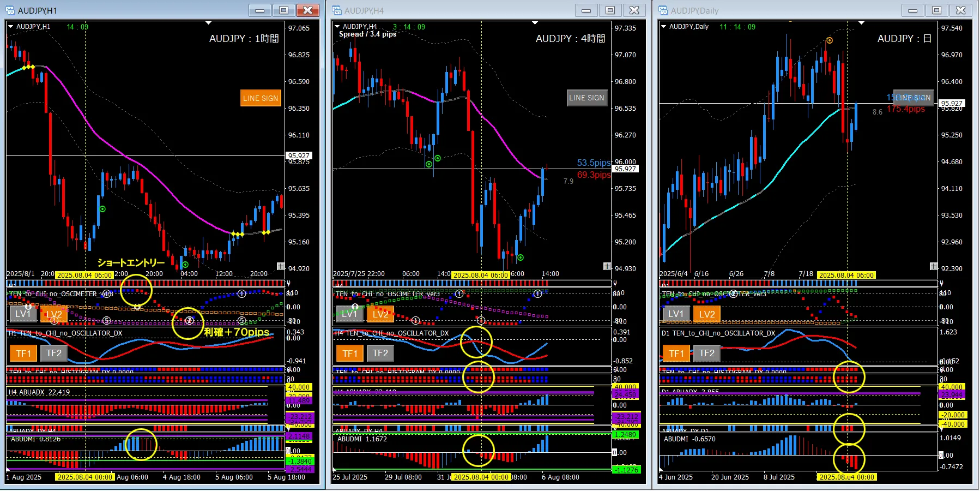Maximize the AUDJPY,H1 window
Viewport: 980px width, 491px height.
[x=284, y=10]
